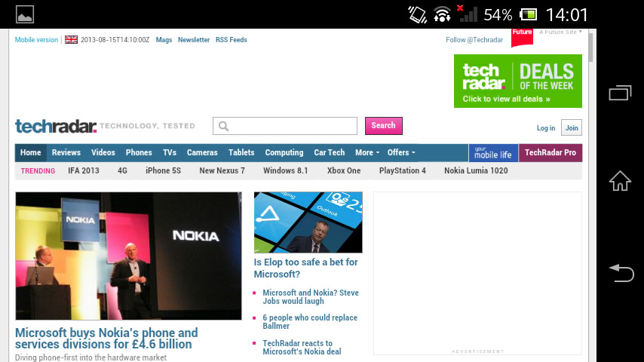Open the A Future Site dropdown

tap(560, 32)
